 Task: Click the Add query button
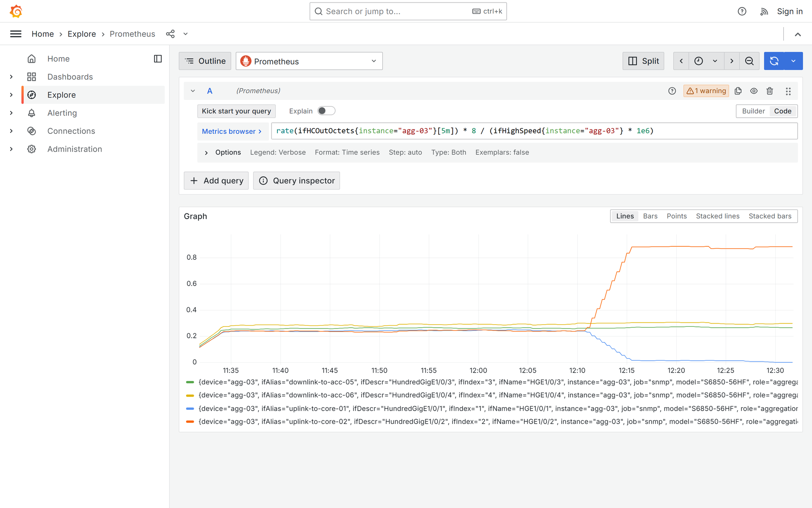tap(216, 181)
